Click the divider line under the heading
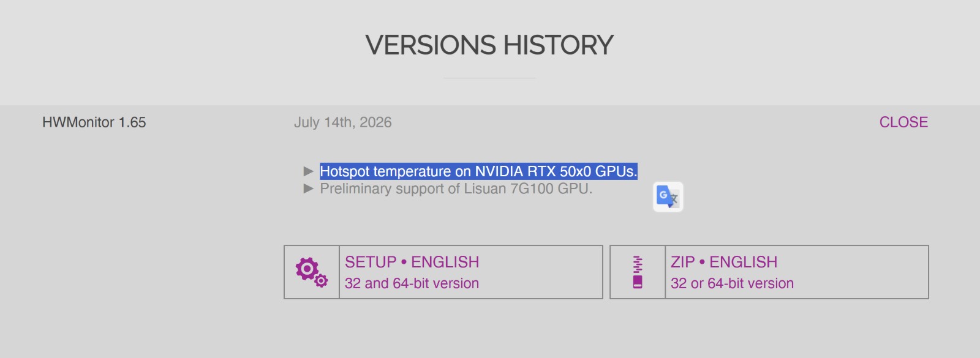The width and height of the screenshot is (980, 358). [x=490, y=78]
